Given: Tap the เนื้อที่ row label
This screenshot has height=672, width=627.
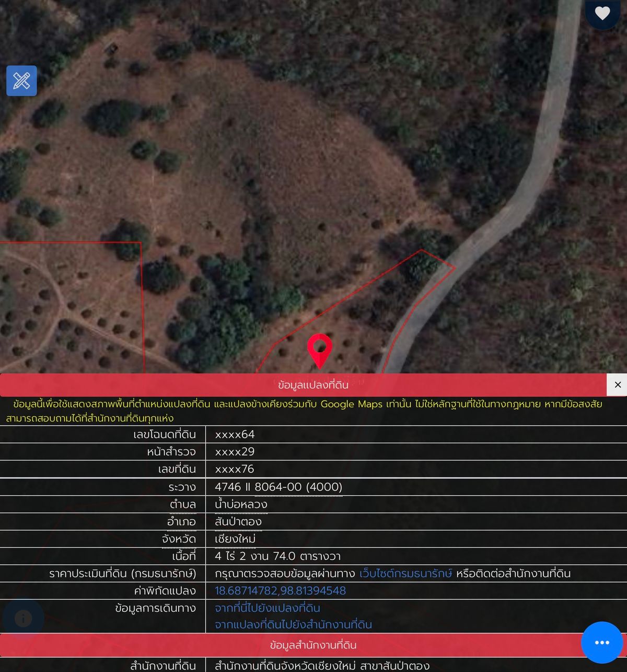Looking at the screenshot, I should (184, 557).
